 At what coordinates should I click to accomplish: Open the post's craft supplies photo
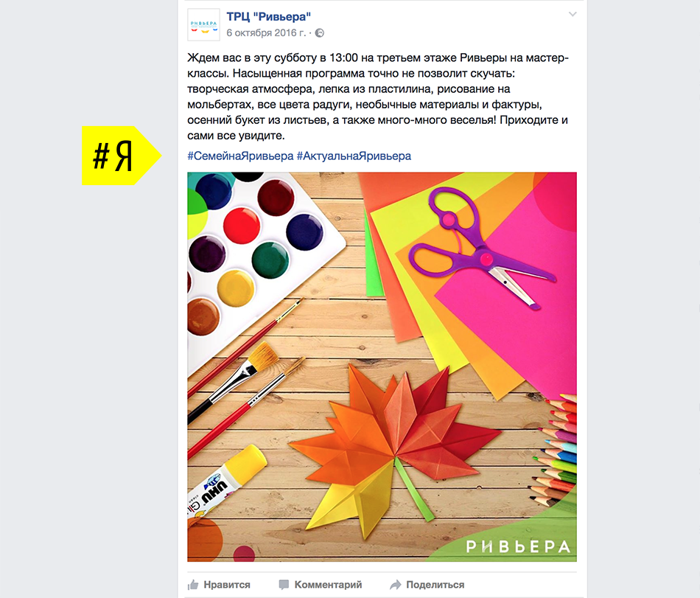[x=382, y=366]
